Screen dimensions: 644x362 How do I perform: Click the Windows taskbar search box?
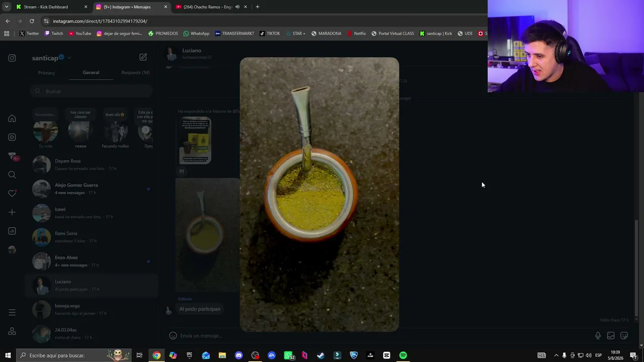[73, 355]
